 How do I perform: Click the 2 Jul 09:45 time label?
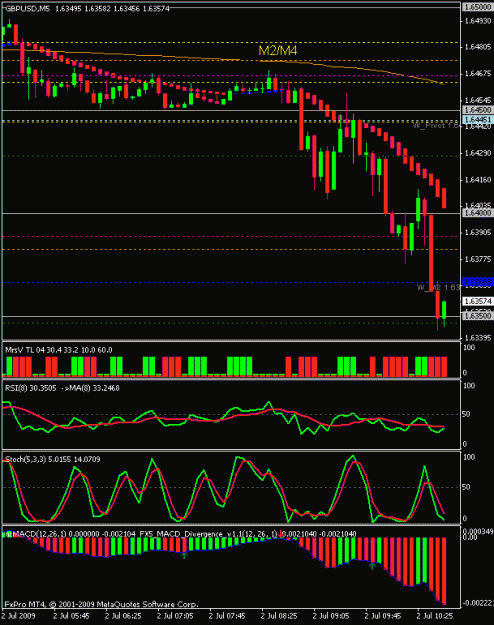tap(383, 616)
